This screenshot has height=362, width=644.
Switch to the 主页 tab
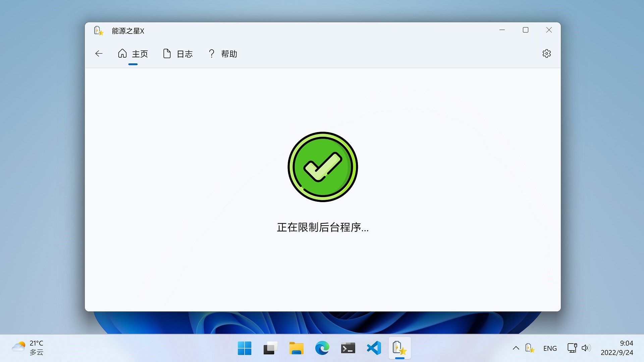pyautogui.click(x=133, y=54)
